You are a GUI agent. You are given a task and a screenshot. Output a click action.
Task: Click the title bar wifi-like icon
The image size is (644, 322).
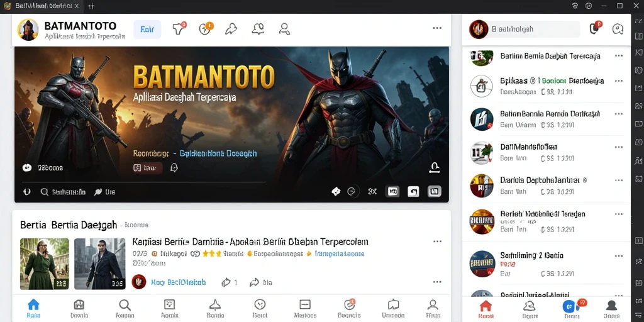(x=575, y=6)
